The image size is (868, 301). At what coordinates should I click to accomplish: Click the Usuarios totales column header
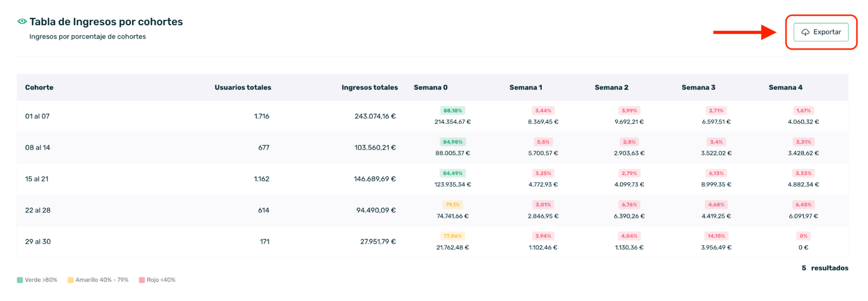(242, 88)
